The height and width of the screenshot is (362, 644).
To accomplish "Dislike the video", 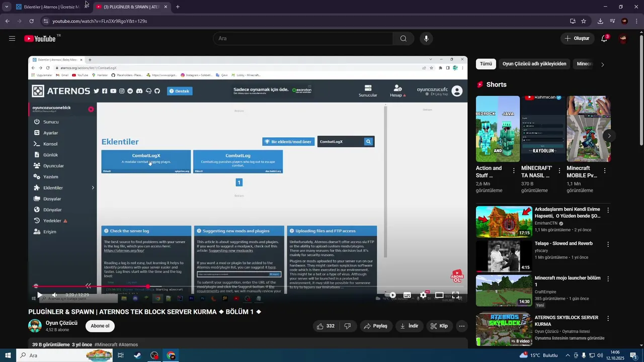I will (348, 326).
